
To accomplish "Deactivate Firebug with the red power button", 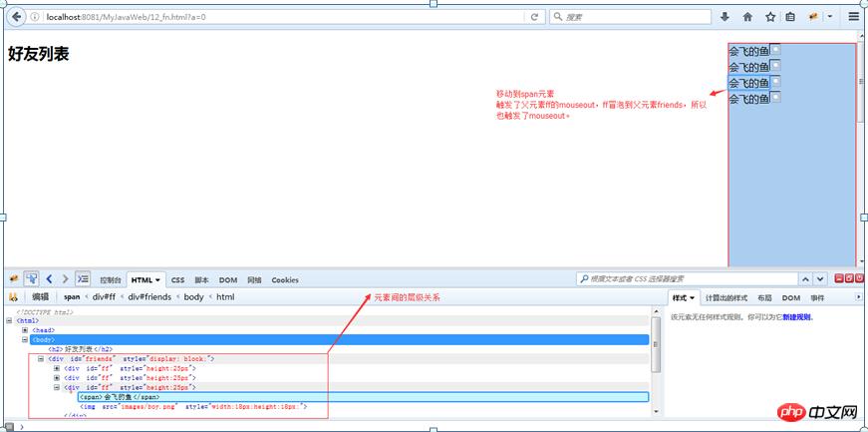I will [x=859, y=279].
